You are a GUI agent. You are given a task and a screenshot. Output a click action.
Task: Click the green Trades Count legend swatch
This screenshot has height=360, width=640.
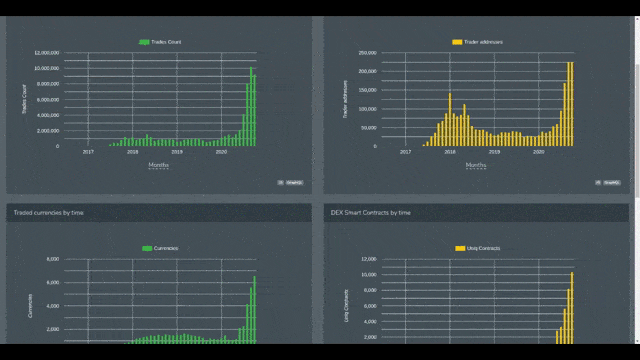pyautogui.click(x=144, y=42)
